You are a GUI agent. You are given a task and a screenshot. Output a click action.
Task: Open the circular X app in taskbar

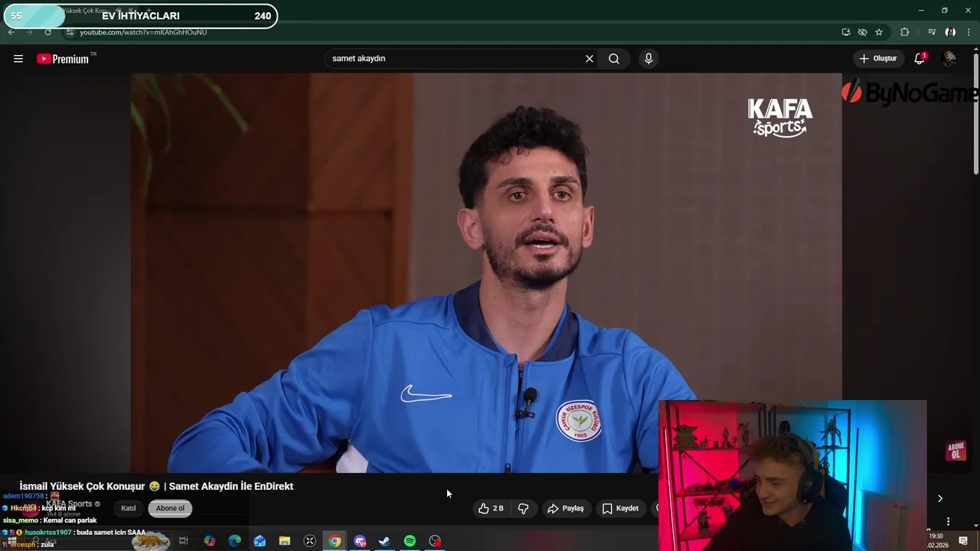coord(309,541)
